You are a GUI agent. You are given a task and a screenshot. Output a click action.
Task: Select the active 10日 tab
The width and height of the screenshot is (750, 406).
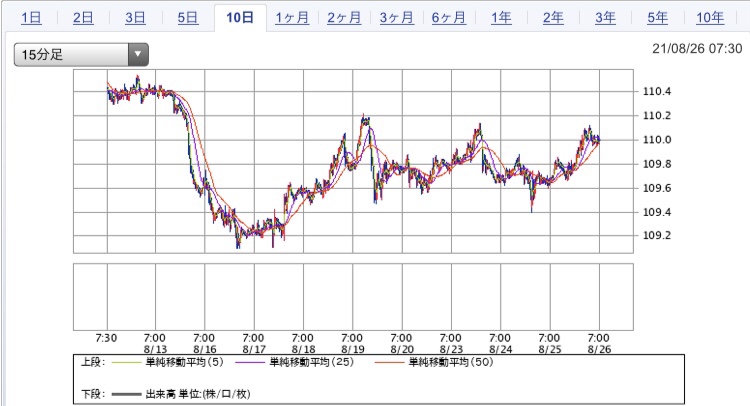(240, 18)
